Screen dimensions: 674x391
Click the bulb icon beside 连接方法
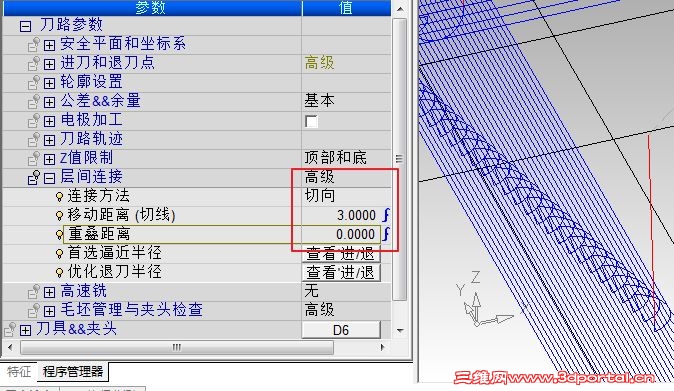(x=60, y=197)
